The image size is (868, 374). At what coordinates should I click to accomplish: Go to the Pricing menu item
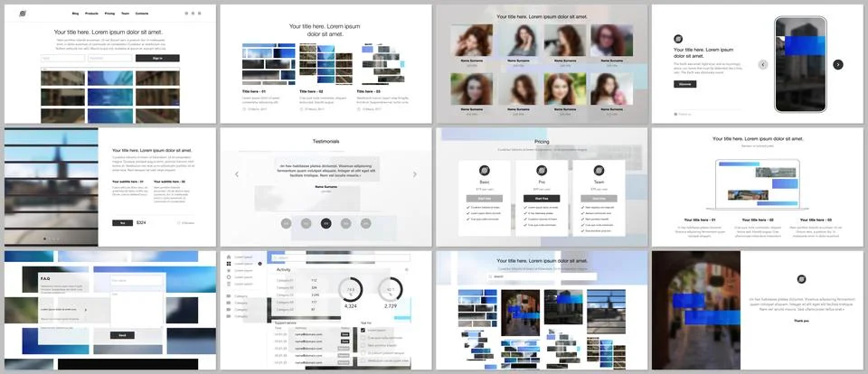coord(109,14)
